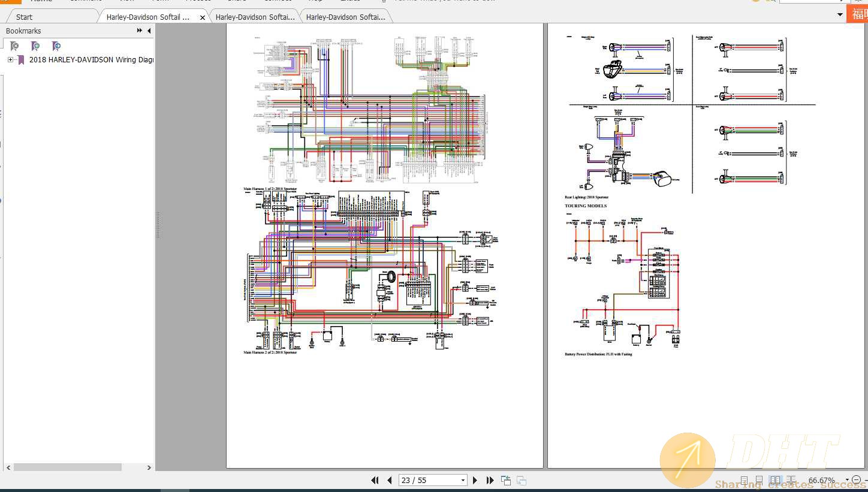Click the previous view icon beside page navigation
This screenshot has height=492, width=868.
pyautogui.click(x=506, y=480)
